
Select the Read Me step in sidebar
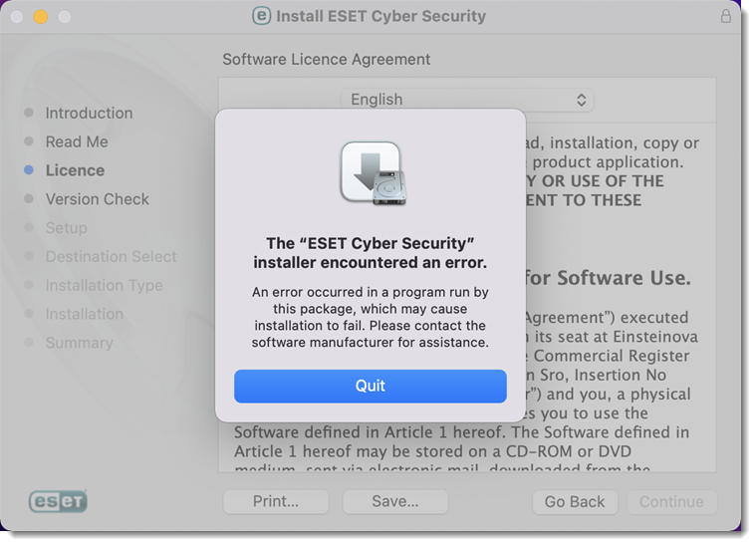(x=77, y=142)
